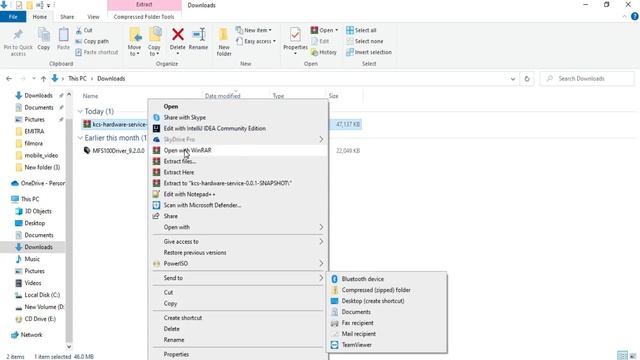Viewport: 640px width, 360px height.
Task: Expand the PowerISO submenu
Action: pos(239,264)
